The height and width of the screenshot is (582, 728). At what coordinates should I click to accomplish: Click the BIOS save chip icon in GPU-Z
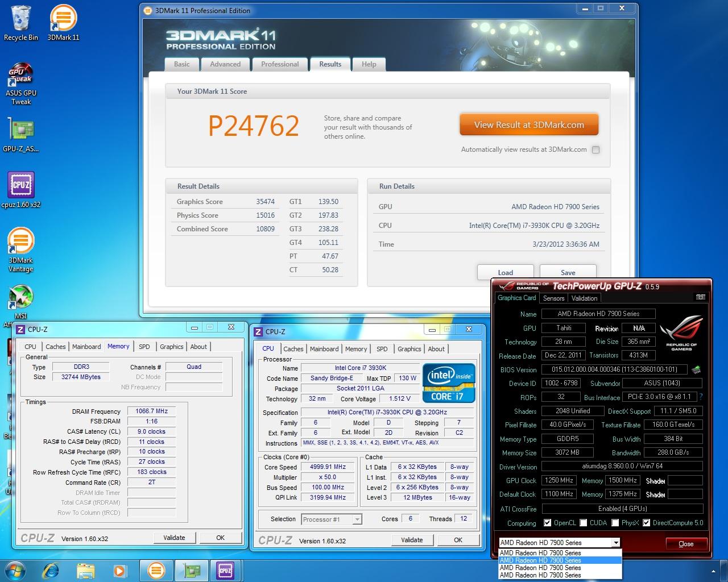click(696, 369)
